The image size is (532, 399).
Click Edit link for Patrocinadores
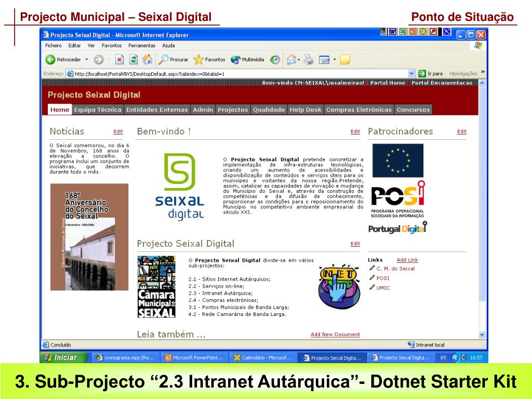coord(462,131)
